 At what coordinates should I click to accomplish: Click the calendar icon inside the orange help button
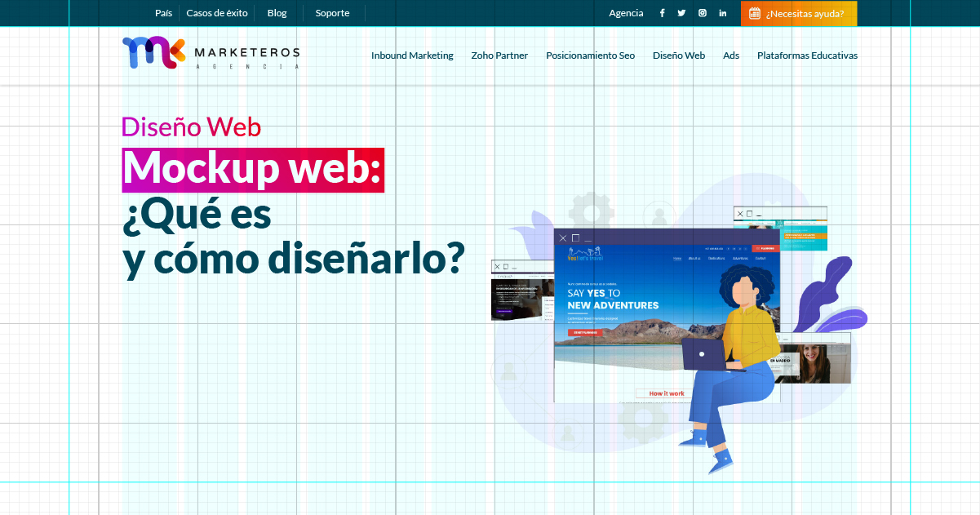(754, 13)
